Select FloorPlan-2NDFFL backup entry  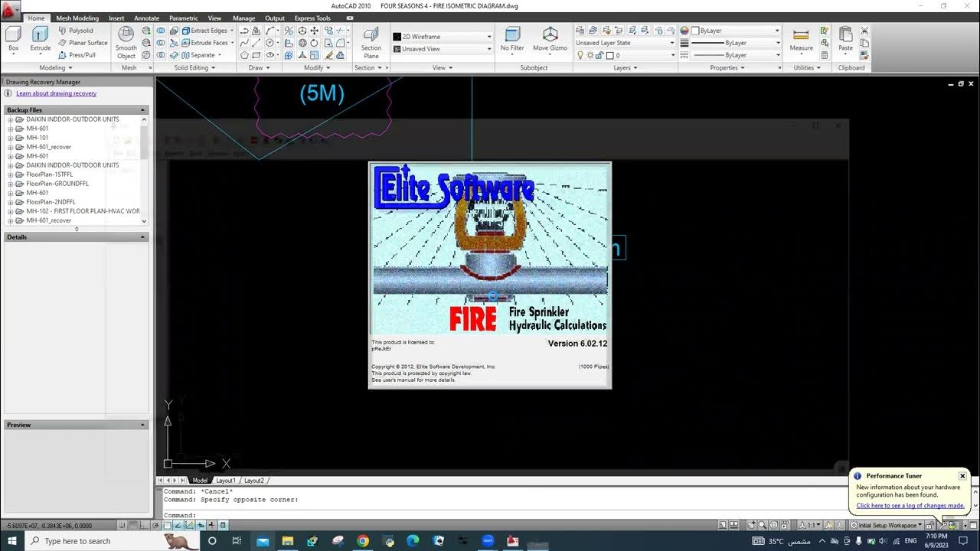51,202
